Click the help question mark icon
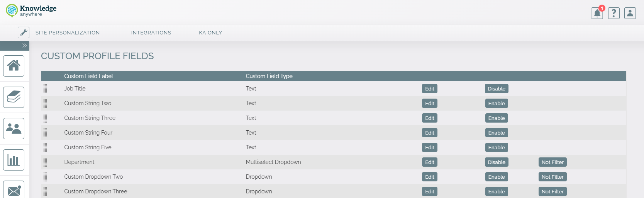This screenshot has height=198, width=644. coord(613,14)
